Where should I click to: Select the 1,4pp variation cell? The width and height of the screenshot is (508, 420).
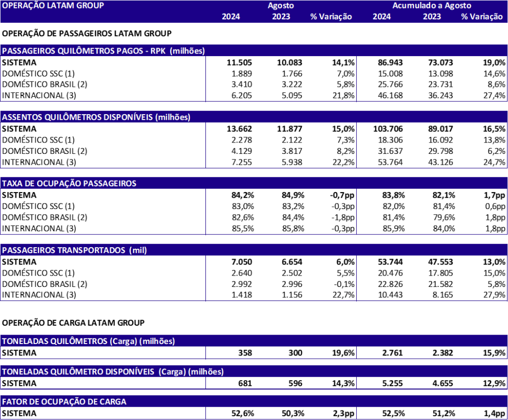(x=495, y=413)
